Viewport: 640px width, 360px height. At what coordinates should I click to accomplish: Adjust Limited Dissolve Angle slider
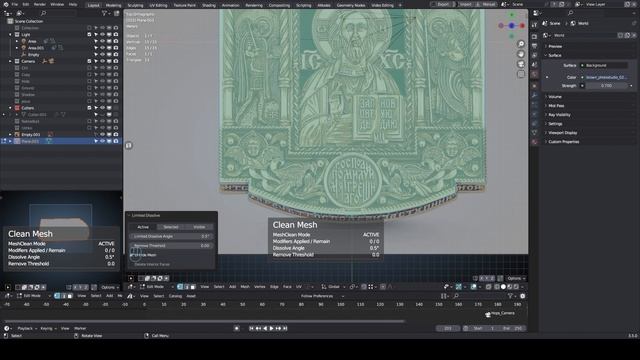[x=171, y=236]
